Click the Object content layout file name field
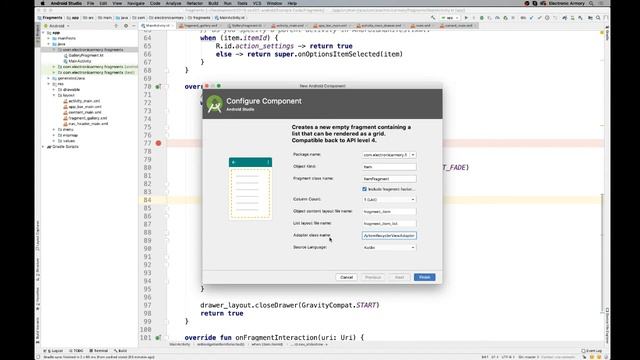Screen dimensions: 640x360 (x=389, y=211)
